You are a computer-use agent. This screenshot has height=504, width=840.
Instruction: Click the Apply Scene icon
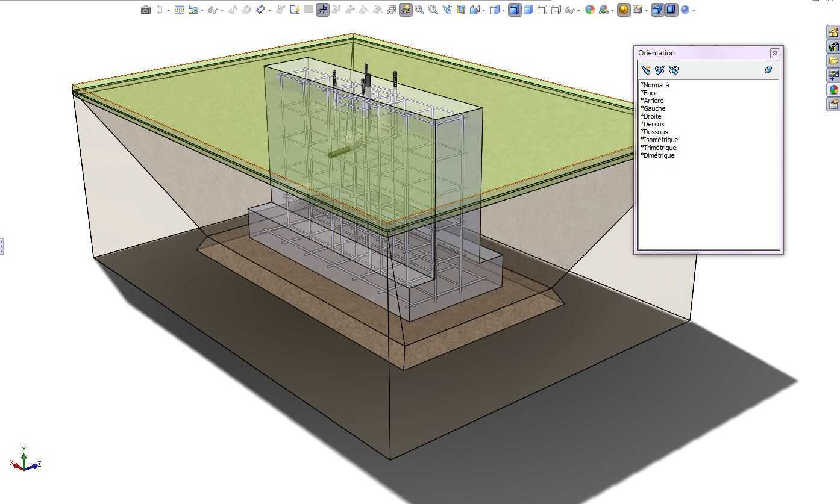[604, 10]
